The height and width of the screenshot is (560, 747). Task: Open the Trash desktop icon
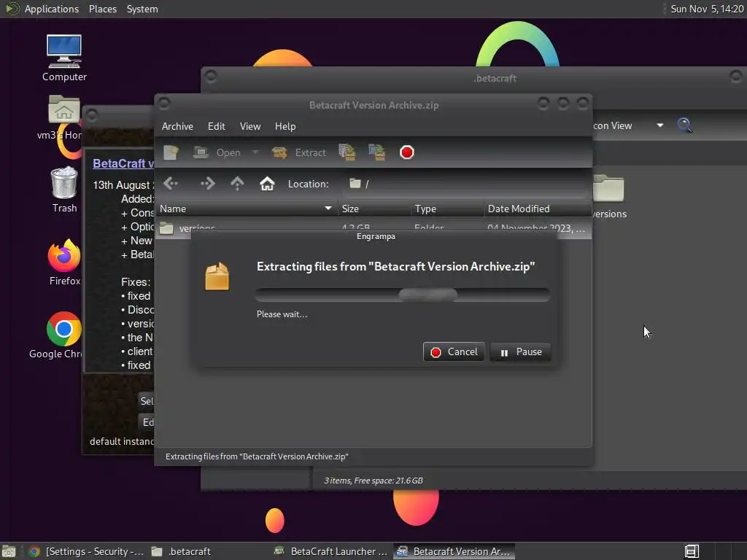coord(64,190)
